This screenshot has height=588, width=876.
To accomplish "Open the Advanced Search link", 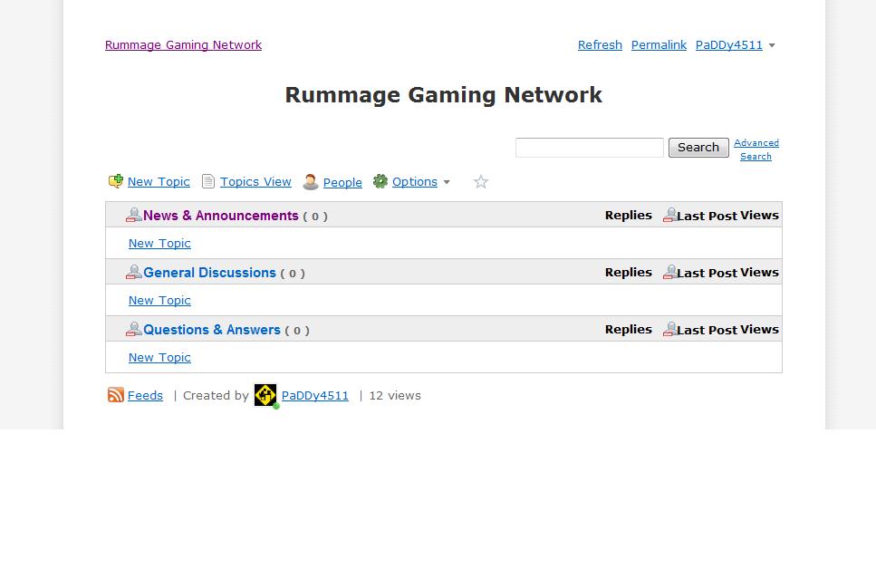I will [x=756, y=149].
